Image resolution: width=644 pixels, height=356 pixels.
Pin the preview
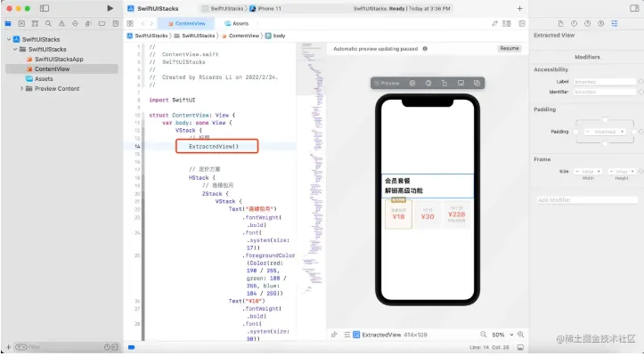334,335
